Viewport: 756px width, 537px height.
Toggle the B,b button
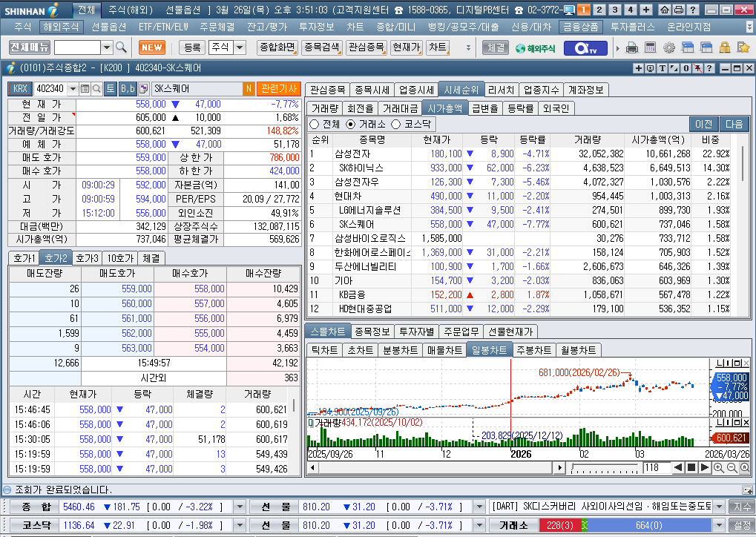point(128,89)
